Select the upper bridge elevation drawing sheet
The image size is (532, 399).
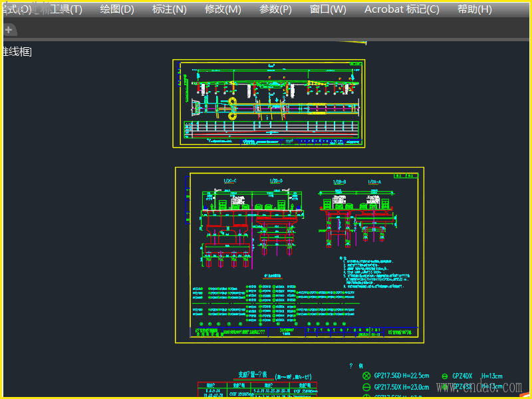pos(269,104)
